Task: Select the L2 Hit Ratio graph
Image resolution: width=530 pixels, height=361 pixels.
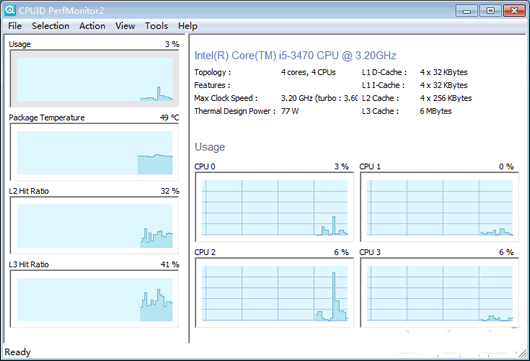Action: point(94,225)
